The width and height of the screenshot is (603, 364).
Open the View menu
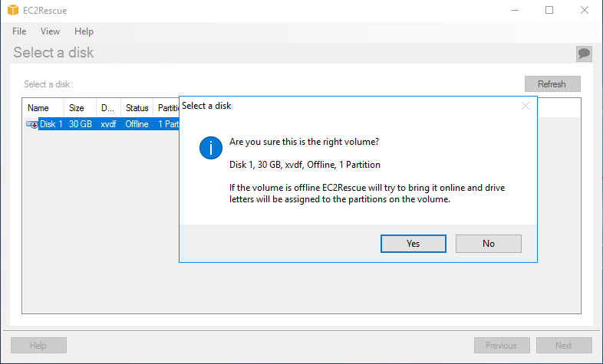point(50,31)
